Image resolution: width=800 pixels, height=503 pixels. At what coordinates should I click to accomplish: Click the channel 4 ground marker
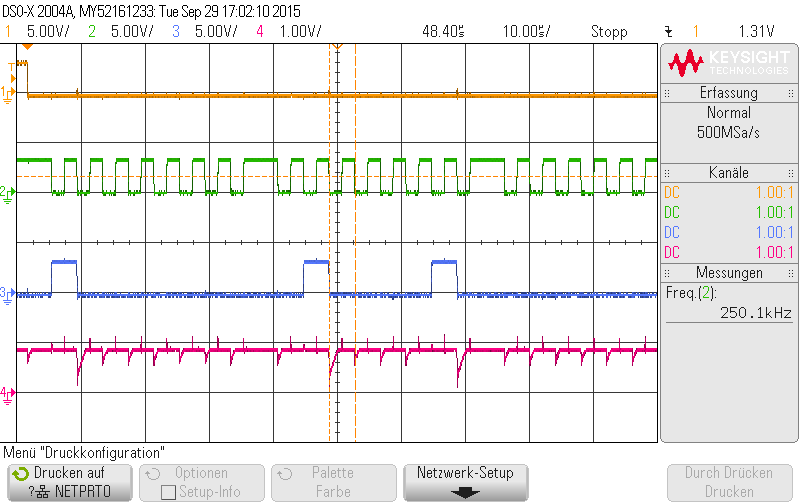8,394
